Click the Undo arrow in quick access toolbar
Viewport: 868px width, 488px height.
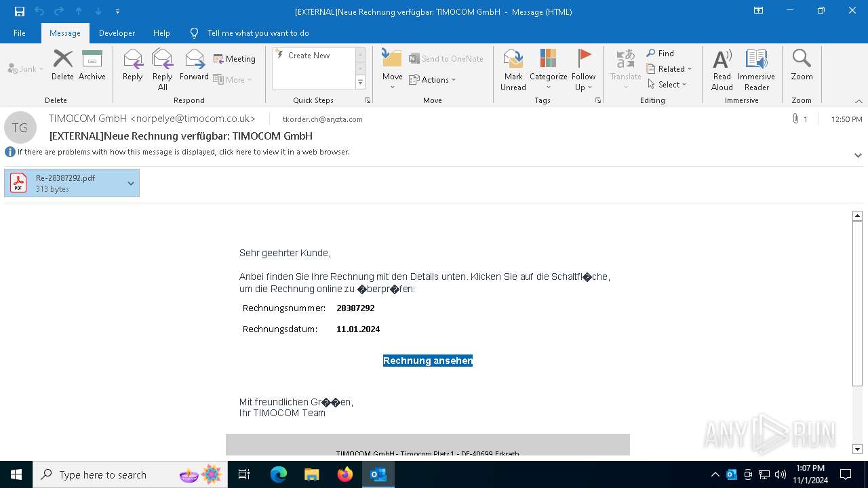coord(39,12)
